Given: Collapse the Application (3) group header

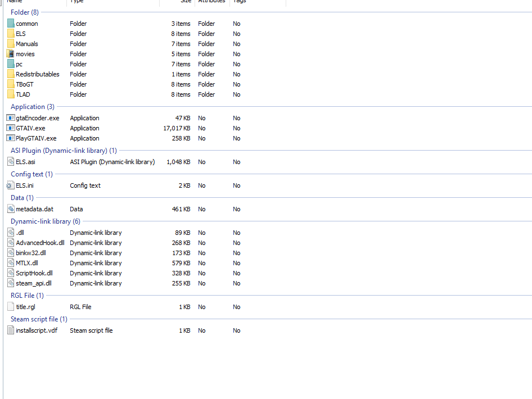Looking at the screenshot, I should (x=33, y=107).
